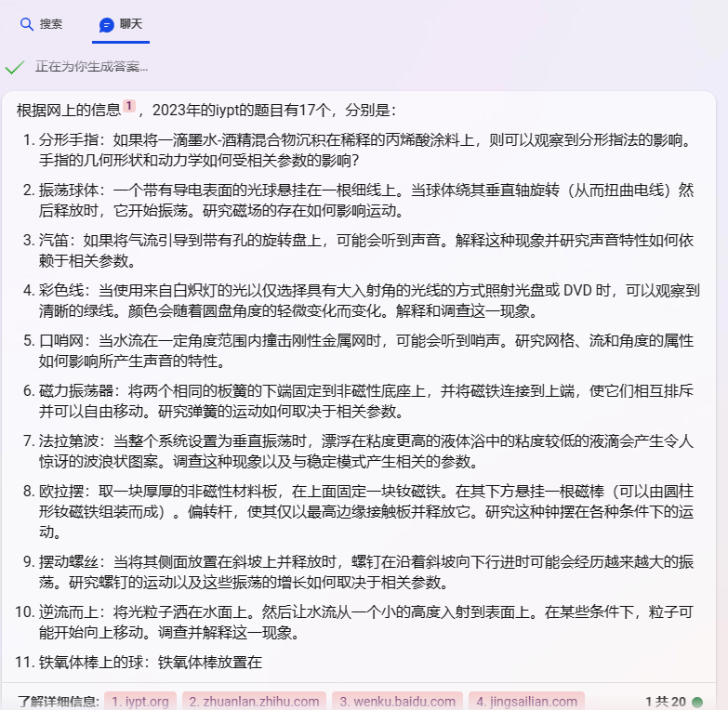Screen dimensions: 728x710
Task: Click the 1 共 20 counter text
Action: pyautogui.click(x=666, y=702)
